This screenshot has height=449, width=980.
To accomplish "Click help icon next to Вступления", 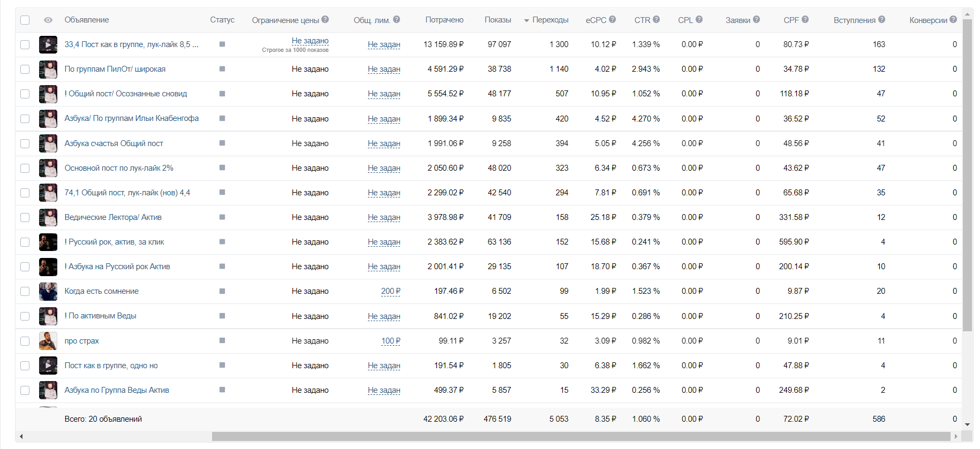I will (x=881, y=19).
